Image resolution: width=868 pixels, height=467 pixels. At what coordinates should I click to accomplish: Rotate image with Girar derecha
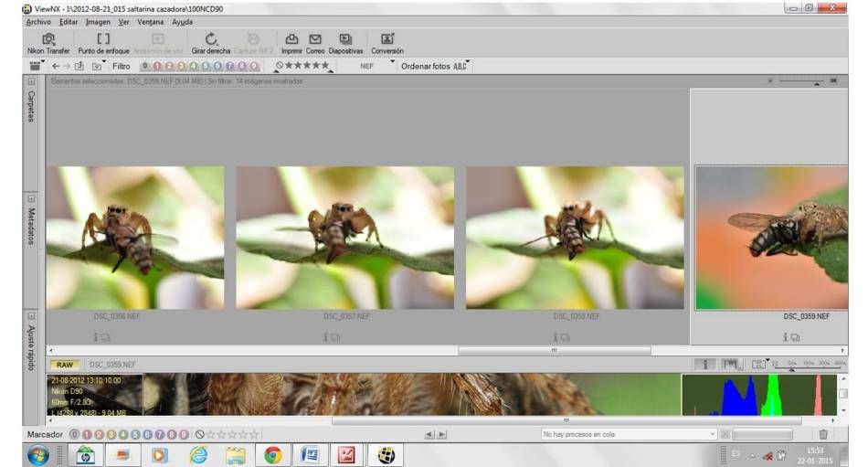click(x=210, y=43)
